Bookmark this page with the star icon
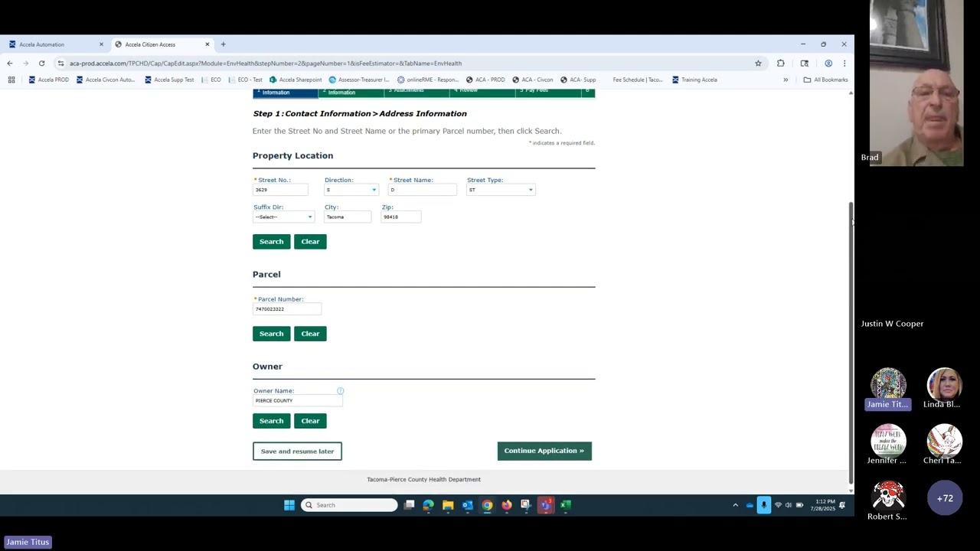Screen dimensions: 980x551 point(758,64)
